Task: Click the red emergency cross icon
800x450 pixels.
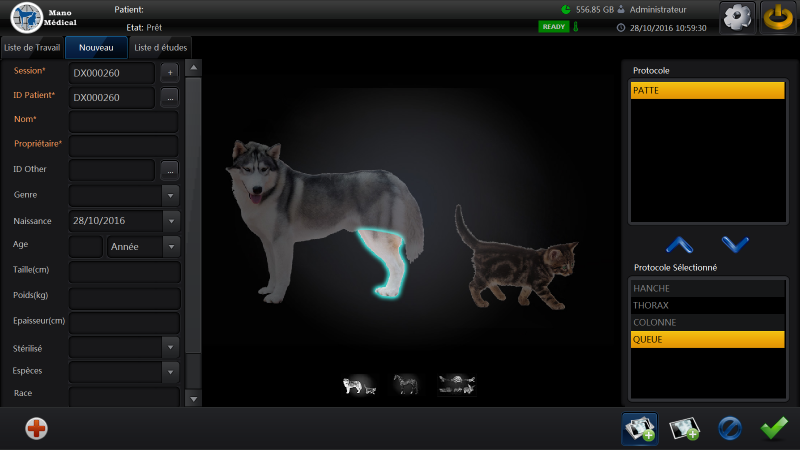Action: (x=36, y=429)
